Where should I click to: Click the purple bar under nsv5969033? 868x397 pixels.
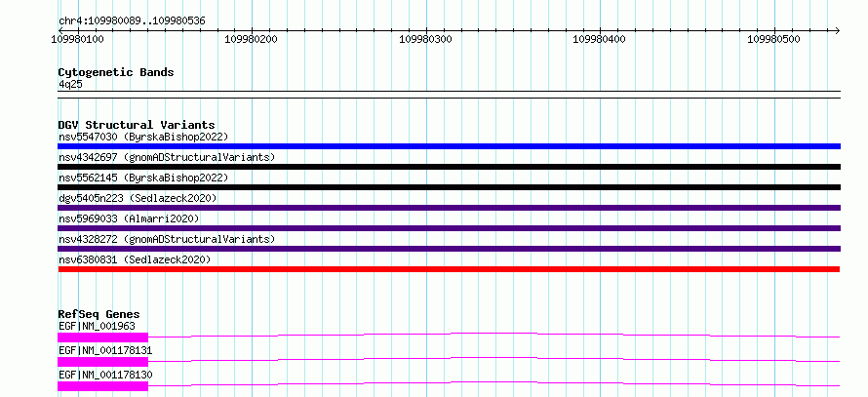point(449,228)
